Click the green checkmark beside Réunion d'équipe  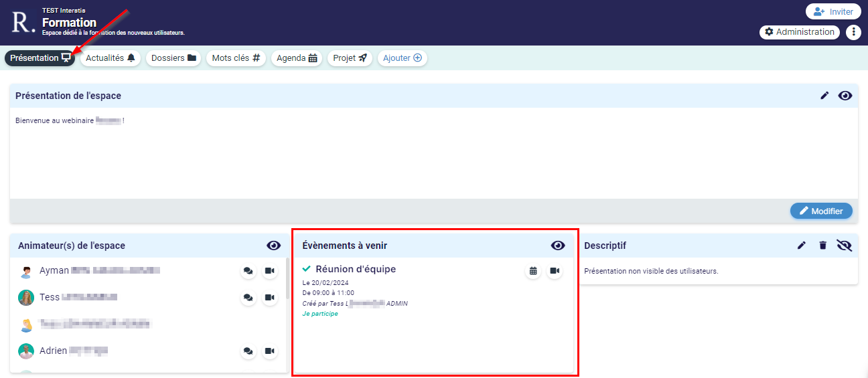pos(307,269)
